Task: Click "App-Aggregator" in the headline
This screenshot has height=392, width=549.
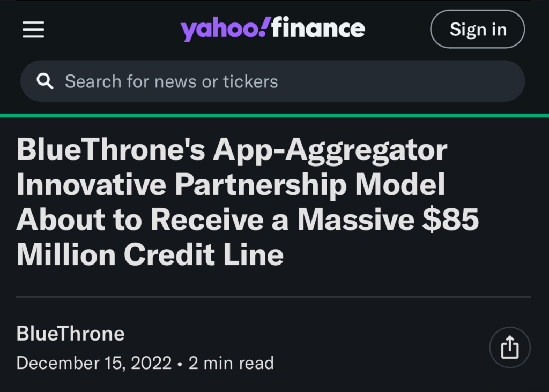Action: (330, 150)
